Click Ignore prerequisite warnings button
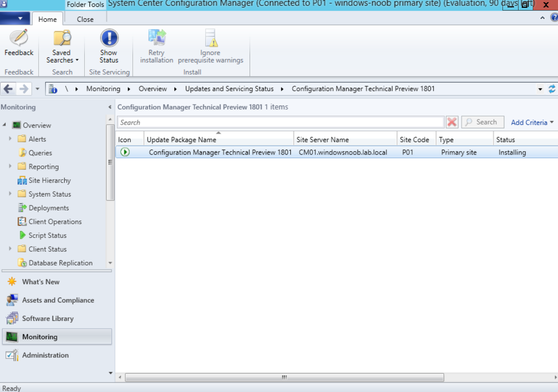Image resolution: width=558 pixels, height=392 pixels. 211,47
